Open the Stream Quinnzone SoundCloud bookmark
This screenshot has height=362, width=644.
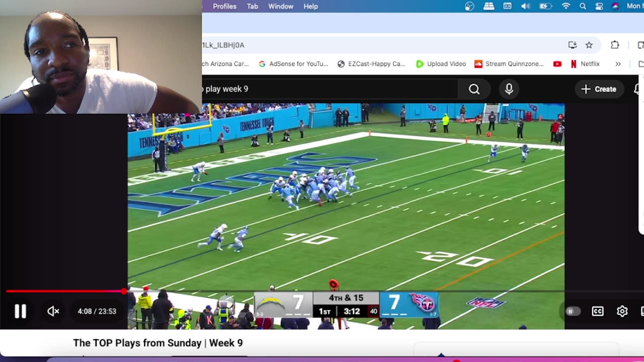pos(509,64)
